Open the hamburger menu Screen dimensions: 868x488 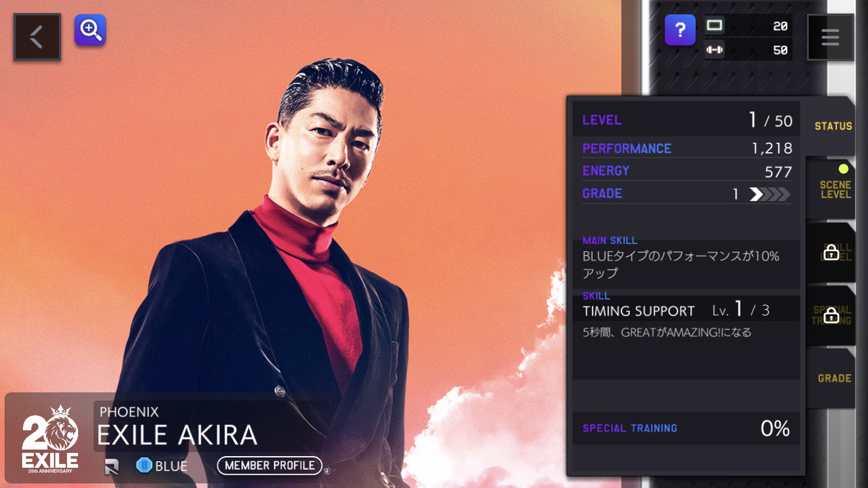tap(830, 38)
